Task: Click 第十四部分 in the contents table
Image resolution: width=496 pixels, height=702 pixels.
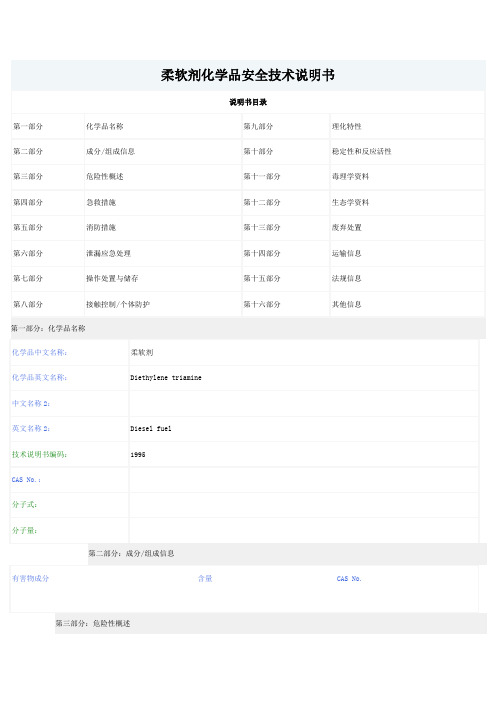Action: 262,253
